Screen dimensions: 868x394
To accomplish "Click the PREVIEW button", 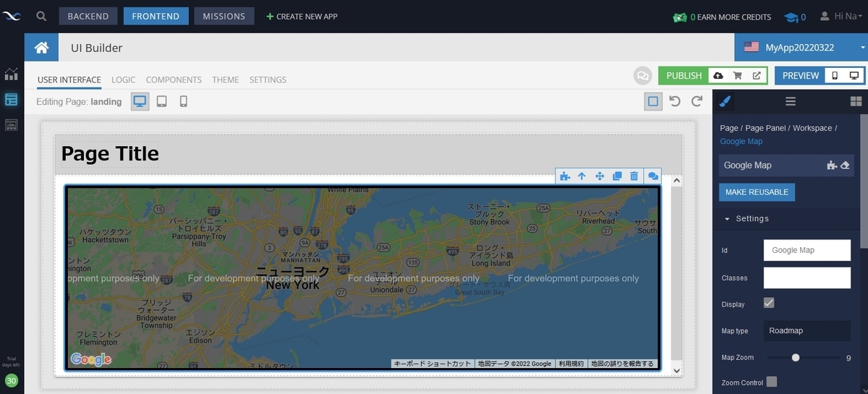I will tap(801, 75).
